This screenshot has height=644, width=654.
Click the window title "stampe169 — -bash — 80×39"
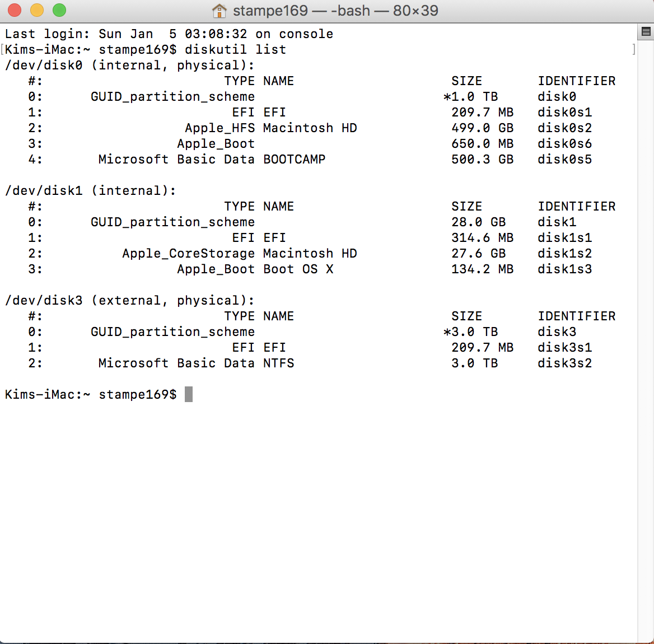[335, 11]
